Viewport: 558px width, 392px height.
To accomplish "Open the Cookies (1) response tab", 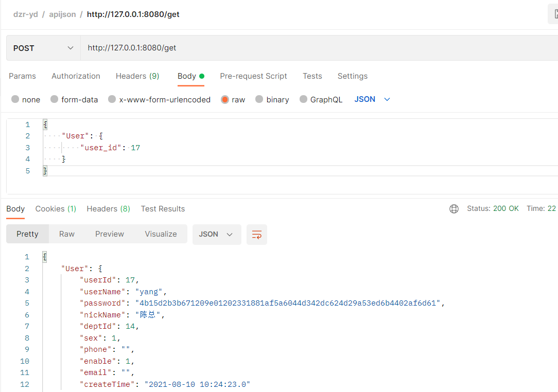I will pos(56,208).
